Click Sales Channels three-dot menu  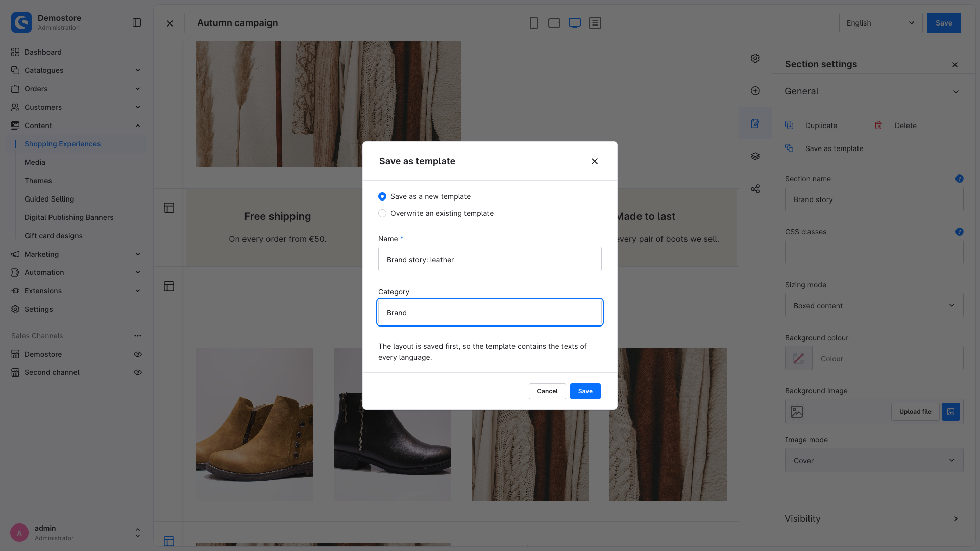[138, 336]
